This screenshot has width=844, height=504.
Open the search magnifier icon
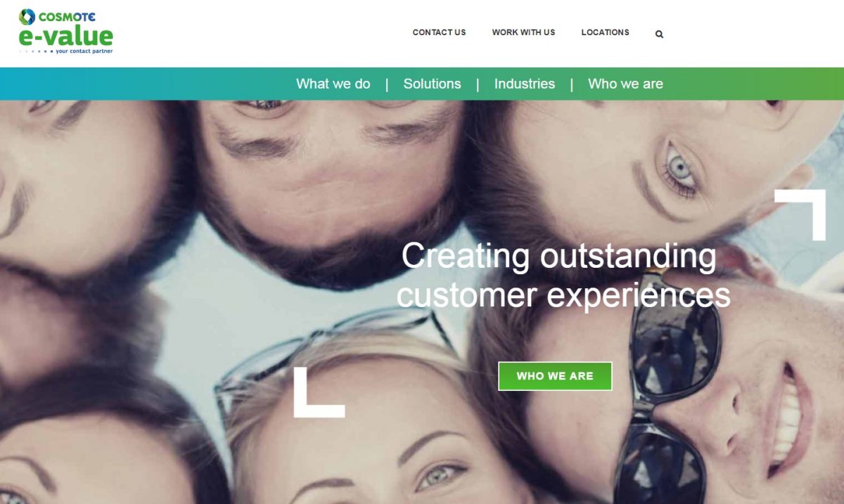point(659,34)
